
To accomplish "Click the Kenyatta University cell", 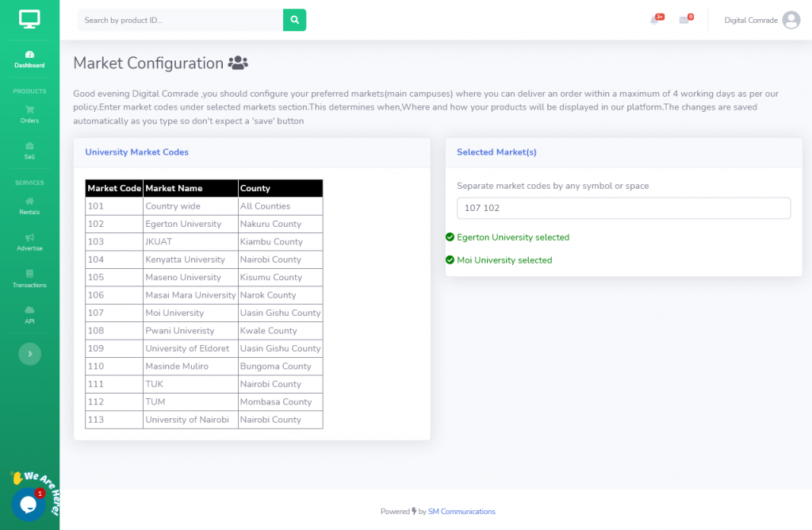I will pyautogui.click(x=190, y=259).
